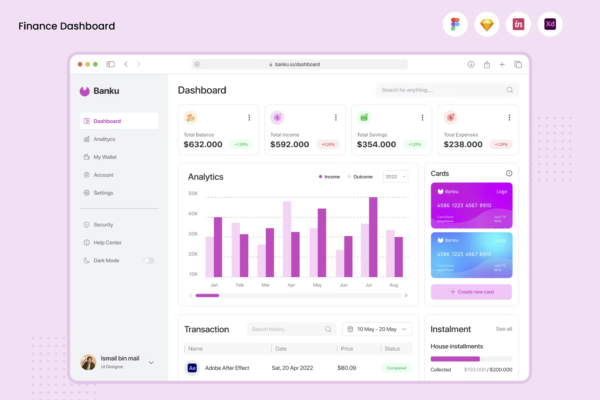Open a new tab with plus icon
The width and height of the screenshot is (600, 400).
502,65
